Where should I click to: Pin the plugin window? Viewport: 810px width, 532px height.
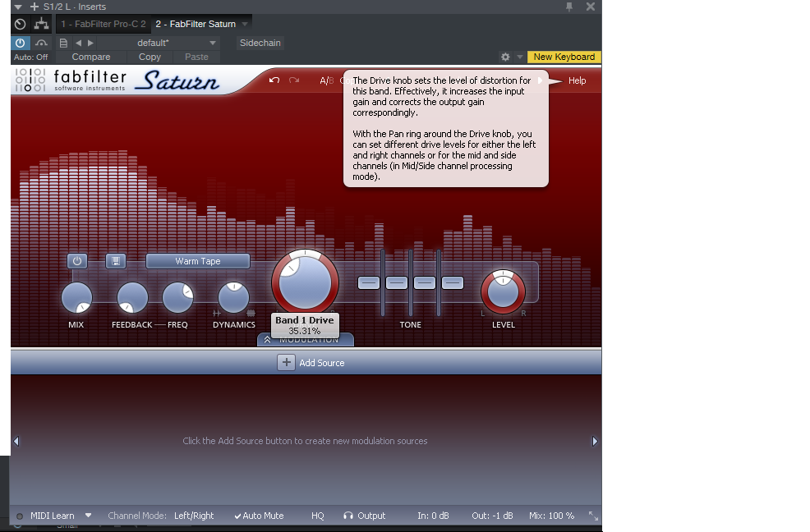coord(569,7)
